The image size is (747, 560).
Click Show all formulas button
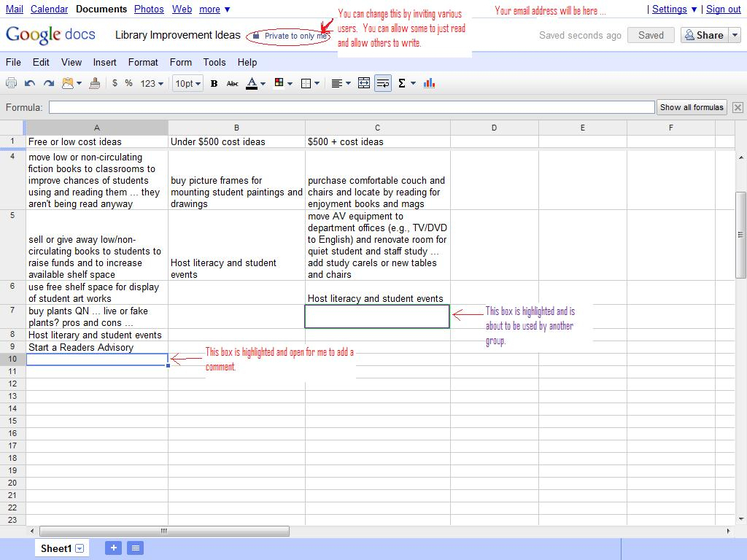click(692, 107)
